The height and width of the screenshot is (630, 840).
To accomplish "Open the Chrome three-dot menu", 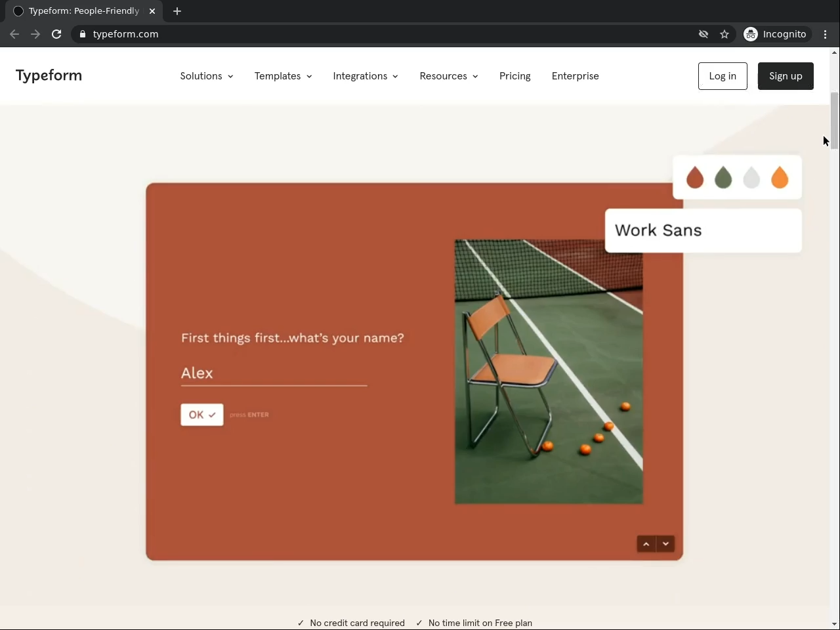I will pyautogui.click(x=826, y=34).
